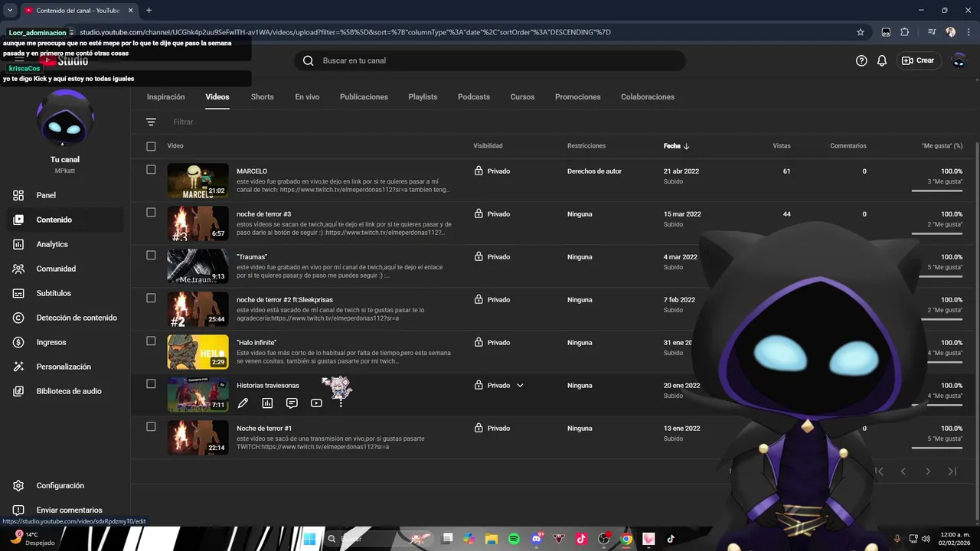Open the Biblioteca de audio icon
The image size is (980, 551).
[x=19, y=391]
